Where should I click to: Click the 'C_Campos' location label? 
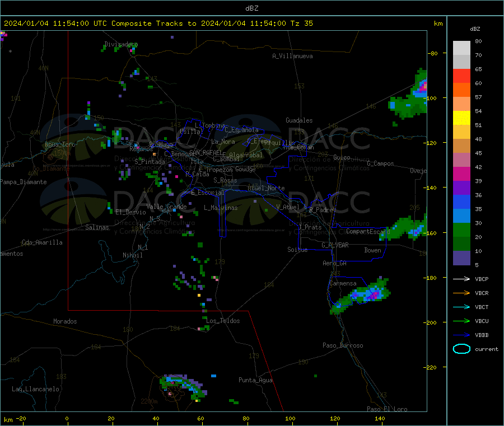(x=381, y=163)
